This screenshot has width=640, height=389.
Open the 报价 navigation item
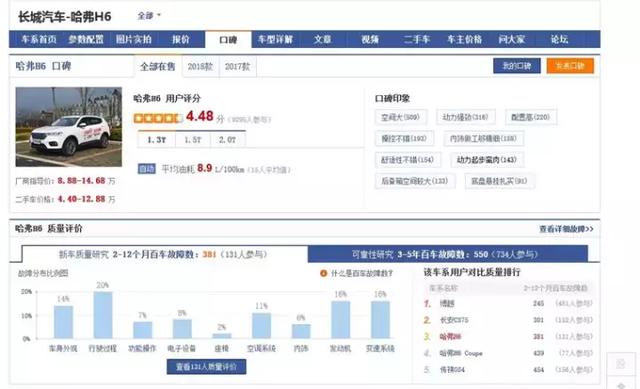180,39
